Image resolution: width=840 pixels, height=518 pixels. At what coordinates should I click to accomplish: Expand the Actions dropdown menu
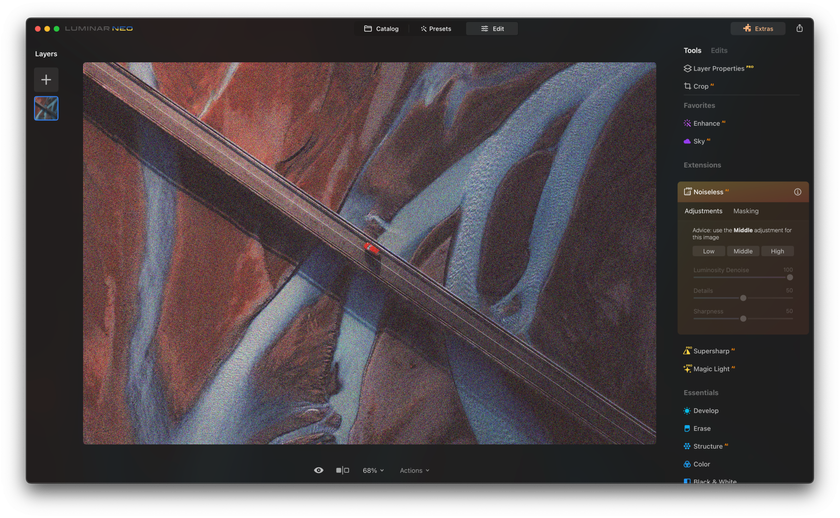tap(414, 470)
